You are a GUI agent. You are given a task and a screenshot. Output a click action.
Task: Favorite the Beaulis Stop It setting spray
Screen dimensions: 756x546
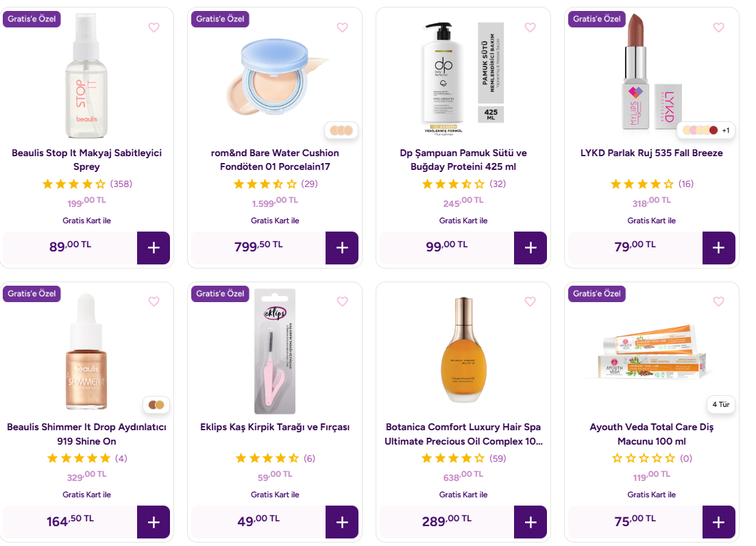coord(154,27)
